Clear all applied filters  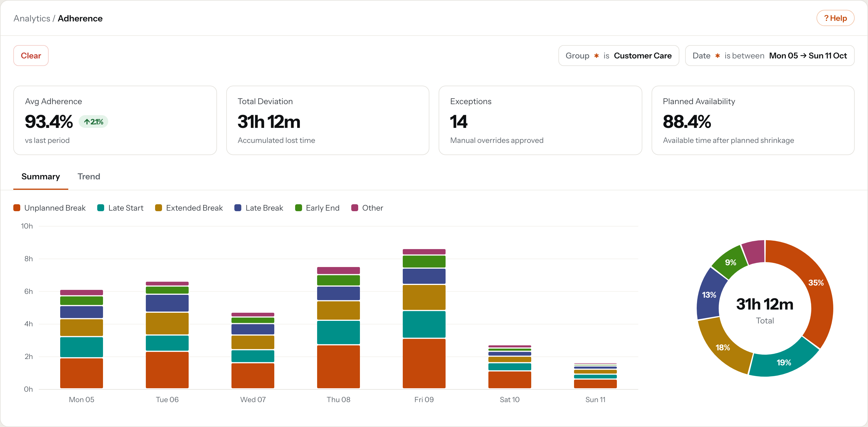coord(31,56)
